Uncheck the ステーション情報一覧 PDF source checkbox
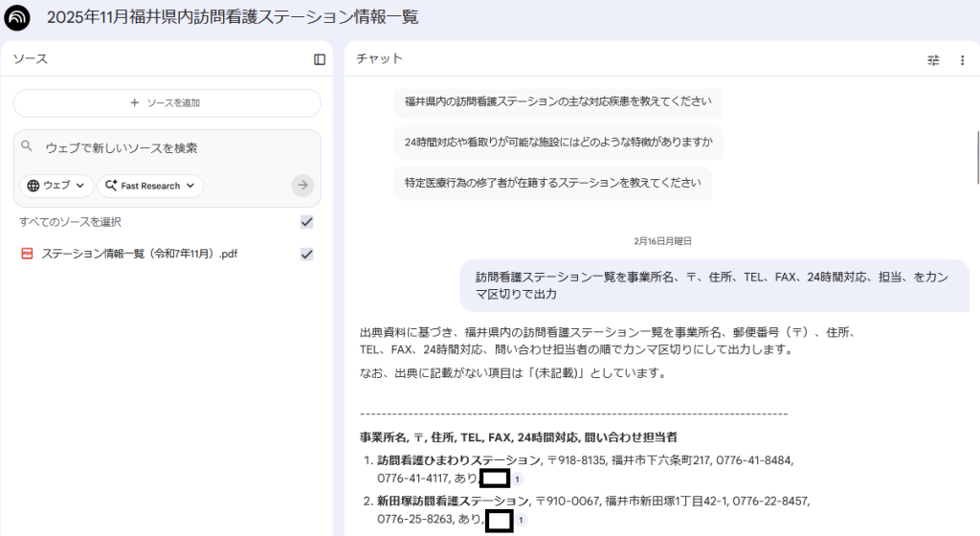 306,254
